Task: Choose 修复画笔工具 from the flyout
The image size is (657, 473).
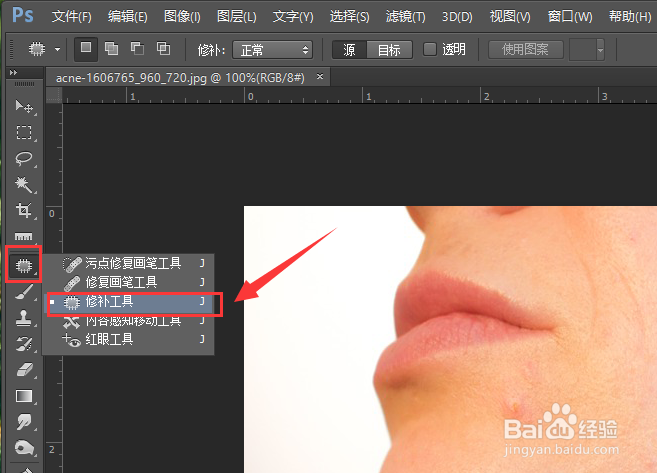Action: coord(128,282)
